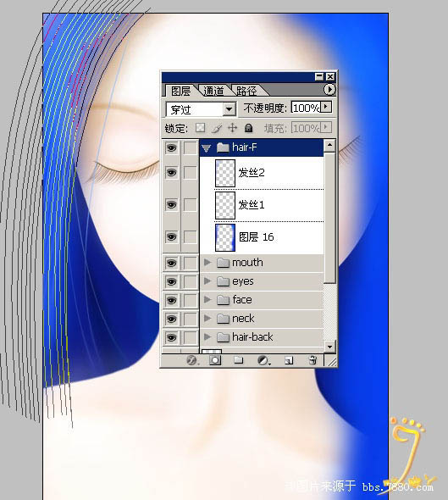
Task: Expand the eyes layer group
Action: (x=207, y=281)
